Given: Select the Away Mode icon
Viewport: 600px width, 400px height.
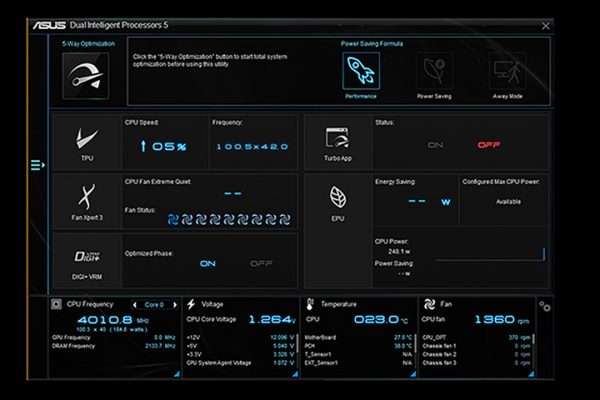Looking at the screenshot, I should 507,71.
